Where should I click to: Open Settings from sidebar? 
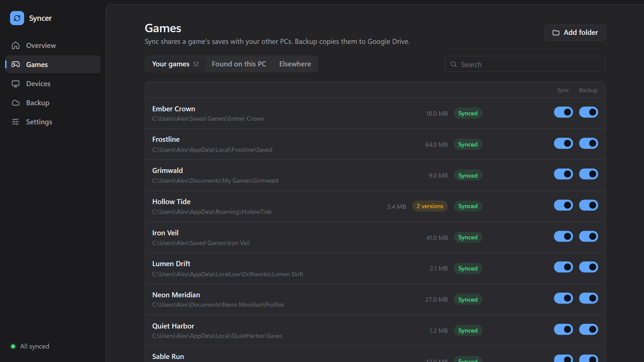53,122
